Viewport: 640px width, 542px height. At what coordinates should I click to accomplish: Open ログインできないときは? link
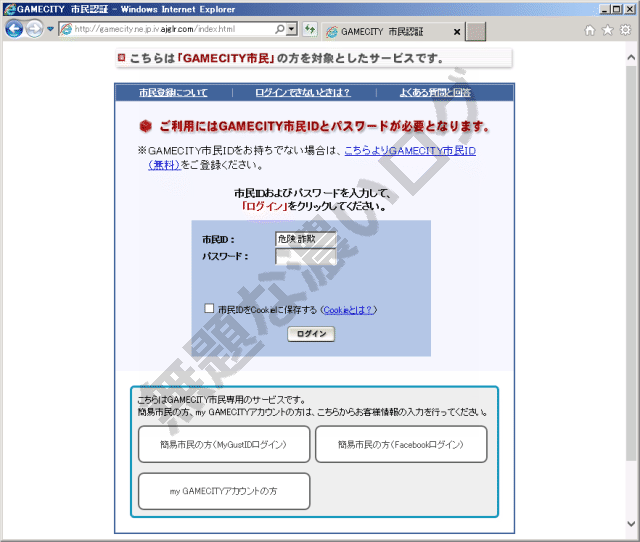(x=303, y=93)
